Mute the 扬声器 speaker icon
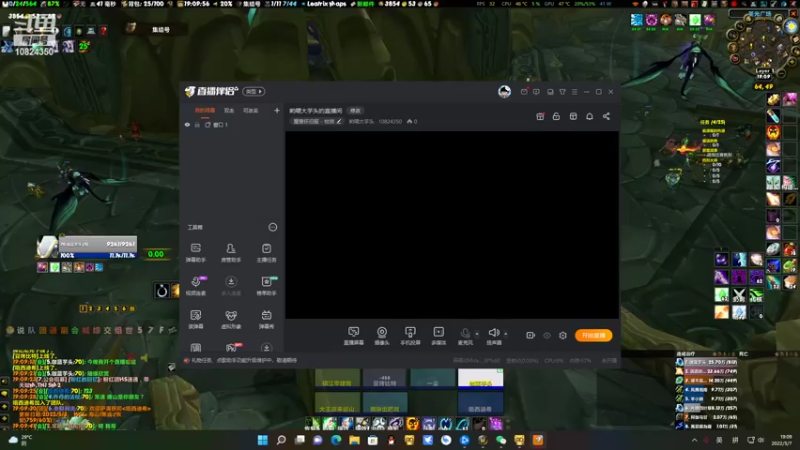The width and height of the screenshot is (800, 450). tap(493, 333)
